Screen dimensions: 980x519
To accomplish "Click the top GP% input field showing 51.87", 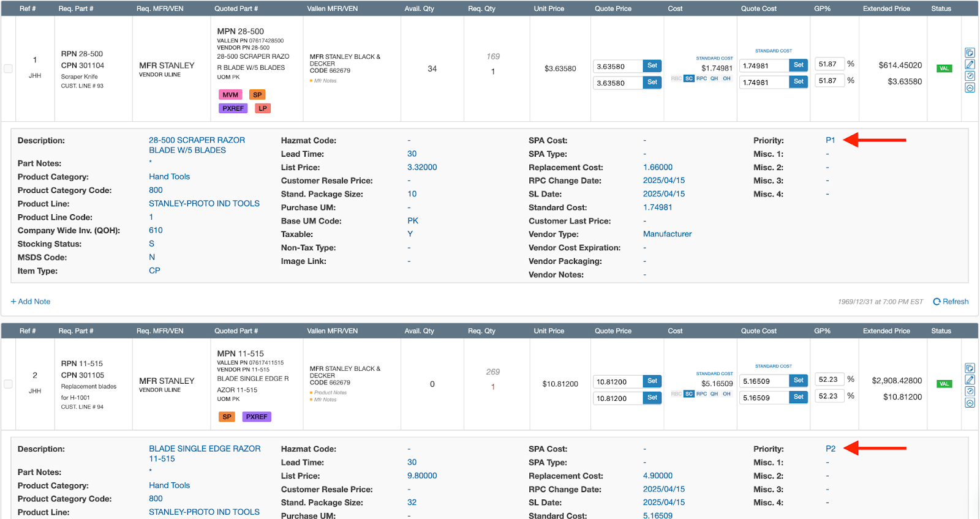I will [x=829, y=64].
